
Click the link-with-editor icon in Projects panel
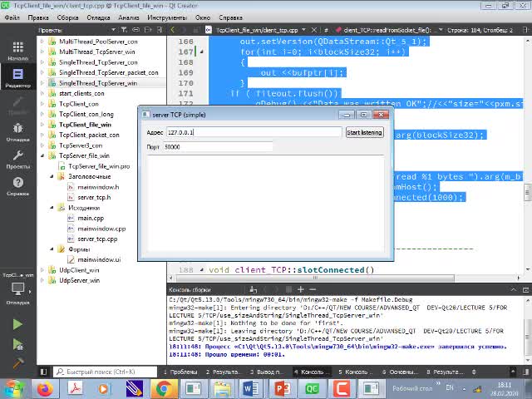point(135,30)
